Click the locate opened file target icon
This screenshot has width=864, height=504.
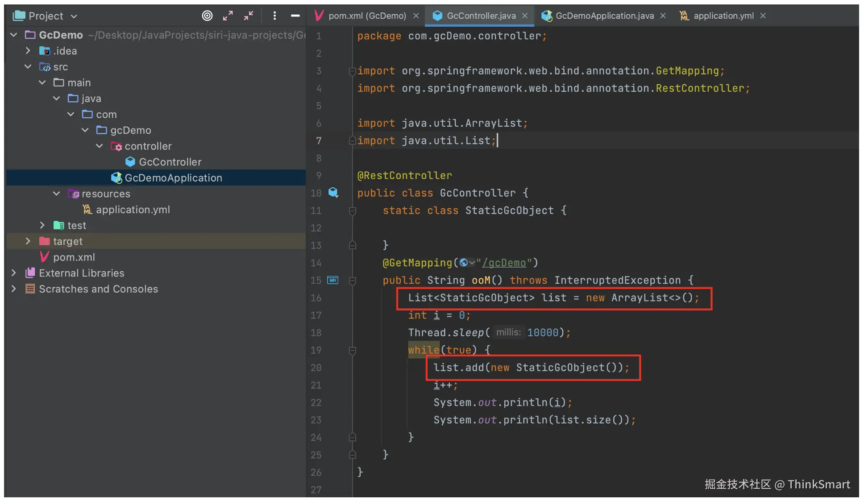click(207, 16)
